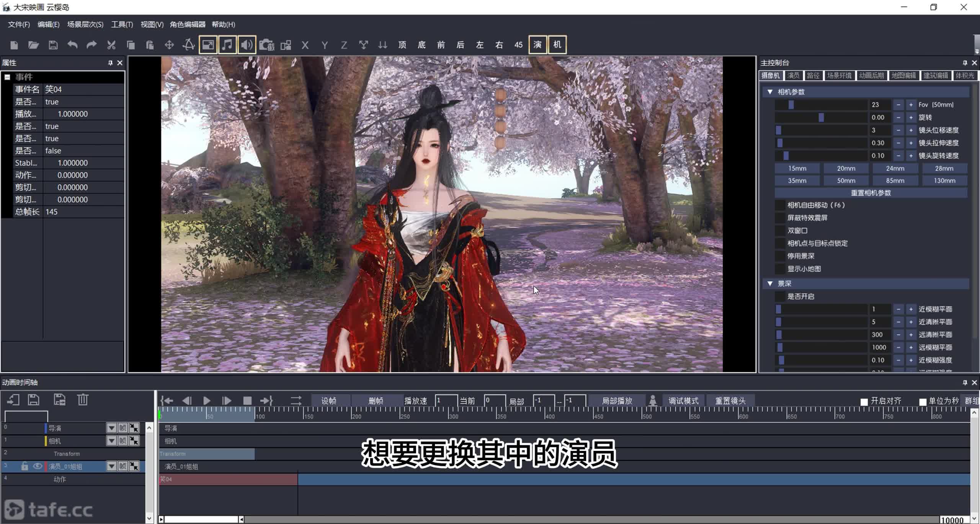This screenshot has width=980, height=524.
Task: Check the 屏蔽特效震屏 option
Action: tap(780, 218)
